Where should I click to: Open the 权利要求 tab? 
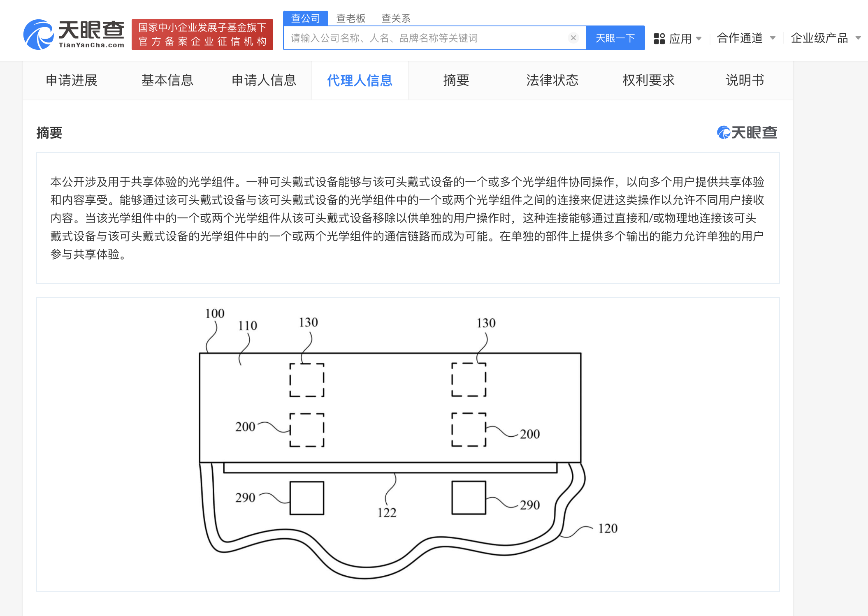click(648, 80)
